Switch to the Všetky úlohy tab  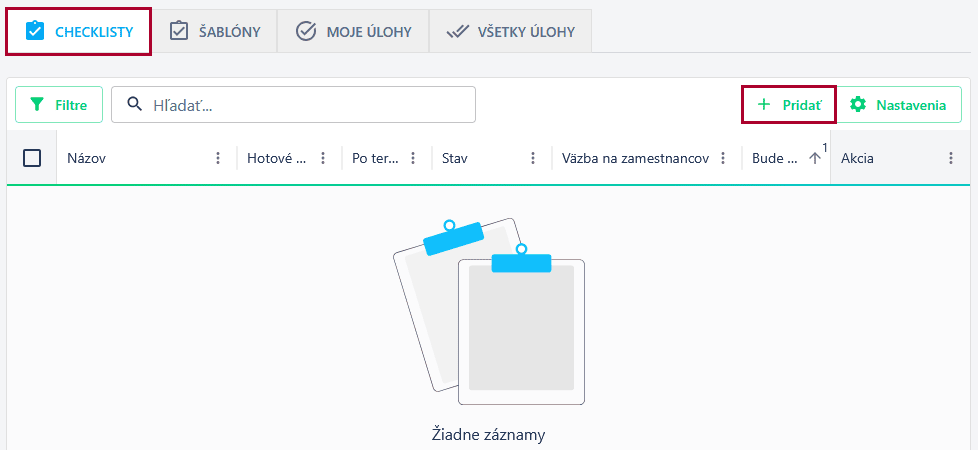pos(510,31)
